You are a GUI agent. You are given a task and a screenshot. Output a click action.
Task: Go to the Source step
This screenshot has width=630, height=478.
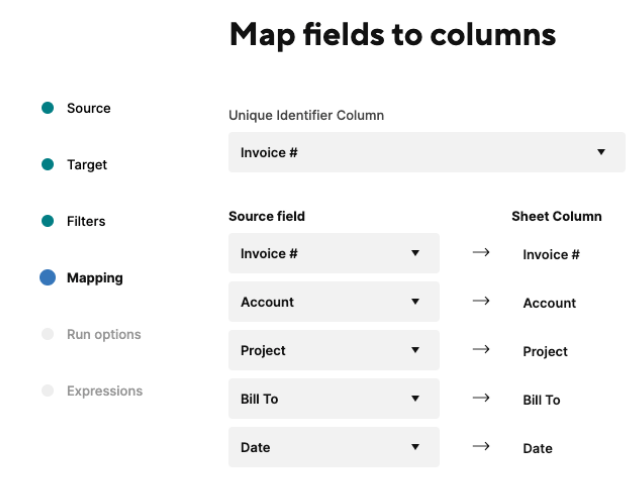coord(88,108)
